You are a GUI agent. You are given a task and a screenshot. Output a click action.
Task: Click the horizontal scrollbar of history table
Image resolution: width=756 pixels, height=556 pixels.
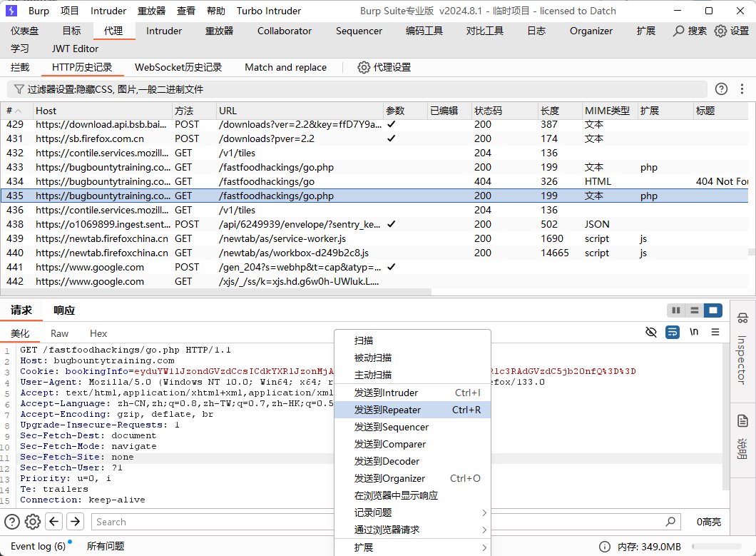coord(216,291)
